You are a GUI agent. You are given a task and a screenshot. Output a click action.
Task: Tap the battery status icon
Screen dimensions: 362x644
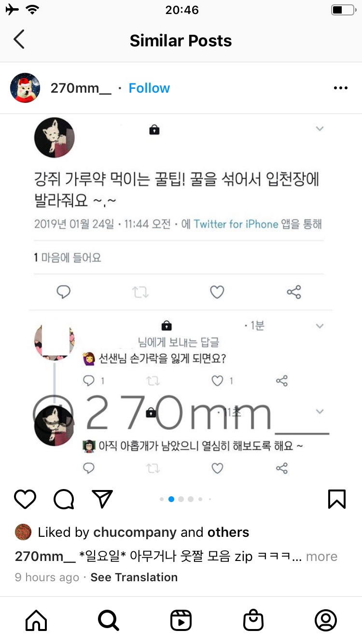(343, 10)
